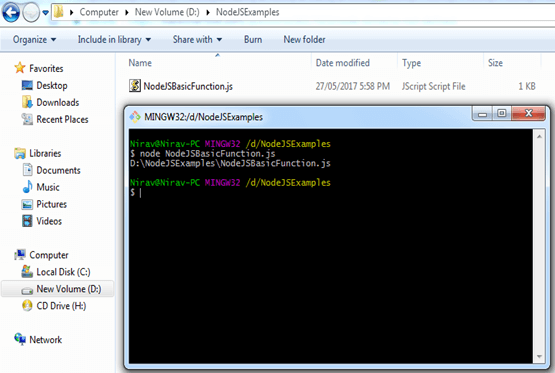Open the recent locations dropdown arrow

pos(46,13)
